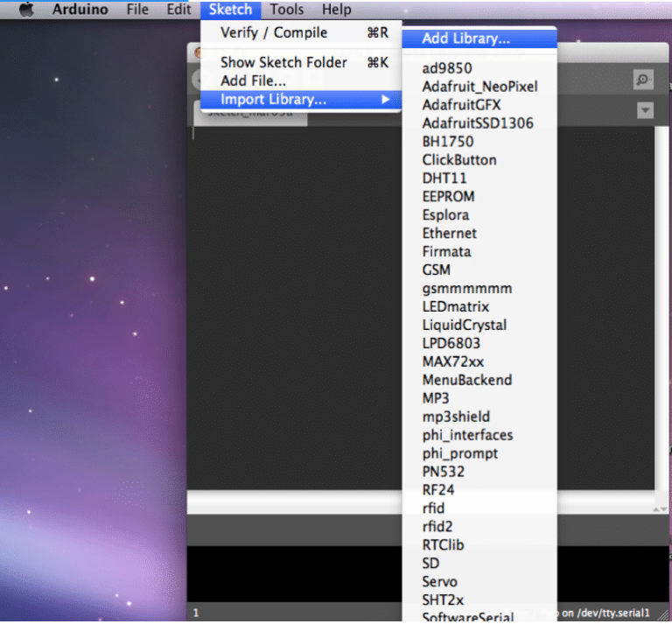Open the Tools menu
672x624 pixels.
pos(286,10)
